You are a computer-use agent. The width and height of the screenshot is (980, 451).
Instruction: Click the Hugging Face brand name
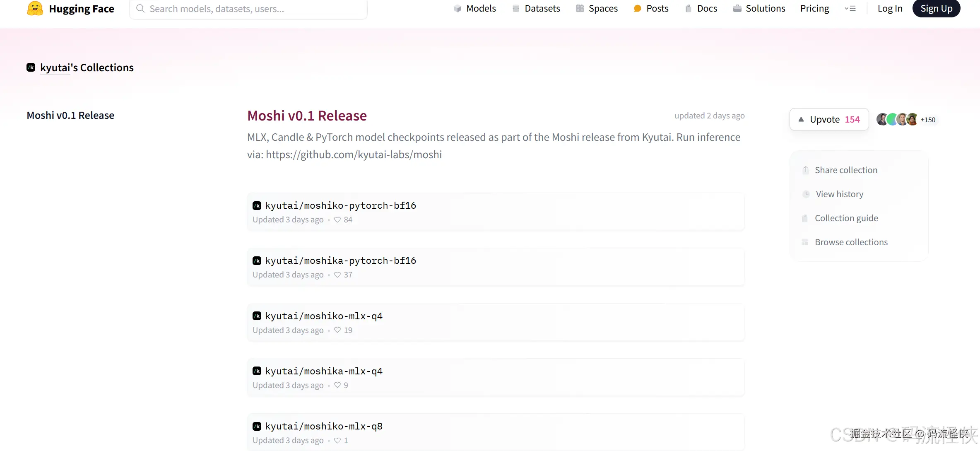(x=82, y=9)
